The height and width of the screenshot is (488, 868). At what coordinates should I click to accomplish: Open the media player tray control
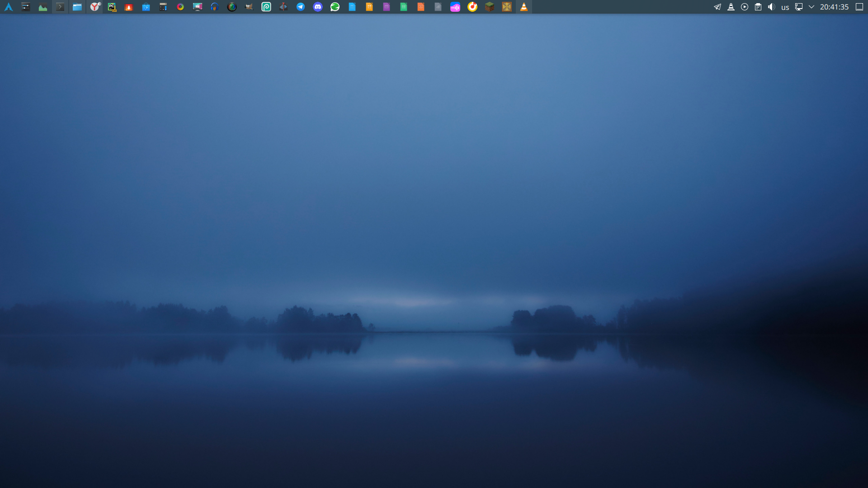click(x=745, y=7)
